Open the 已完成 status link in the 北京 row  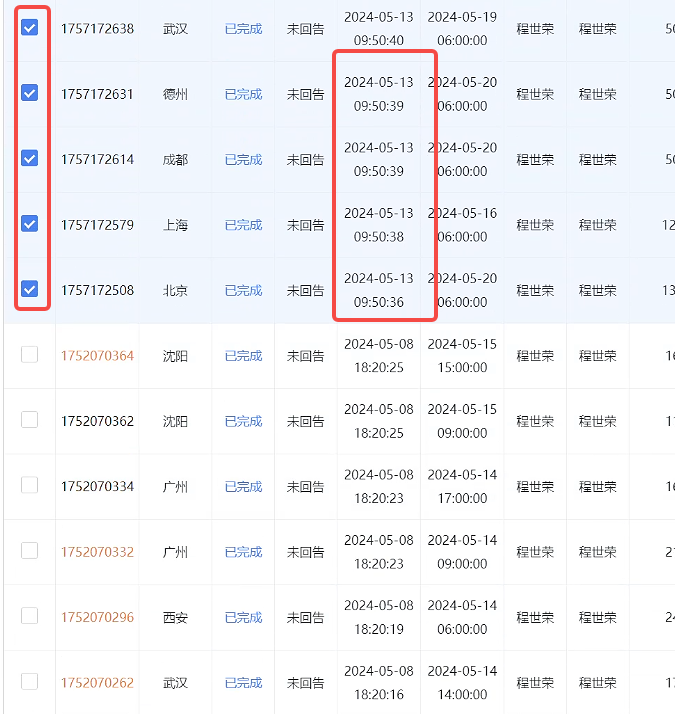(x=244, y=291)
